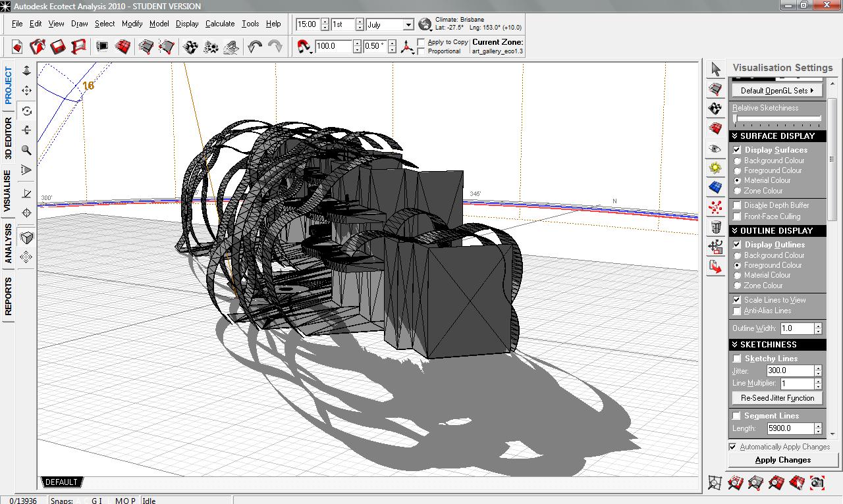The height and width of the screenshot is (504, 843).
Task: Open the Calculate menu
Action: 220,24
